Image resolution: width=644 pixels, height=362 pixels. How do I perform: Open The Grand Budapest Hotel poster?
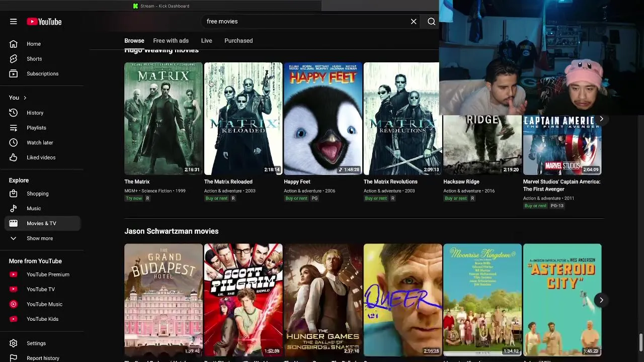[x=164, y=300]
